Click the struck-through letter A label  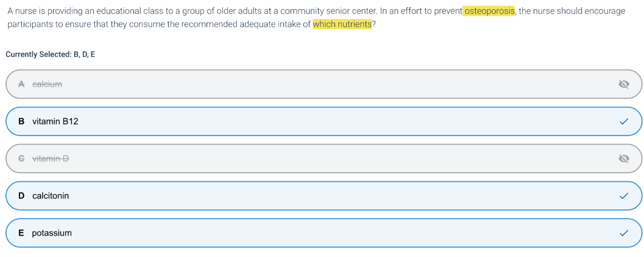tap(21, 84)
